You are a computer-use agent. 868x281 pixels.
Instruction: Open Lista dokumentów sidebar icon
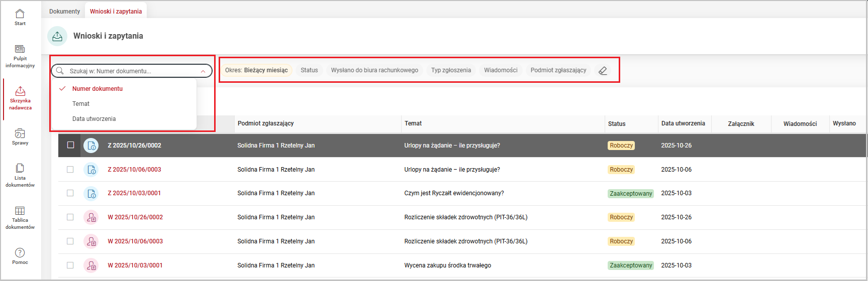pos(20,168)
